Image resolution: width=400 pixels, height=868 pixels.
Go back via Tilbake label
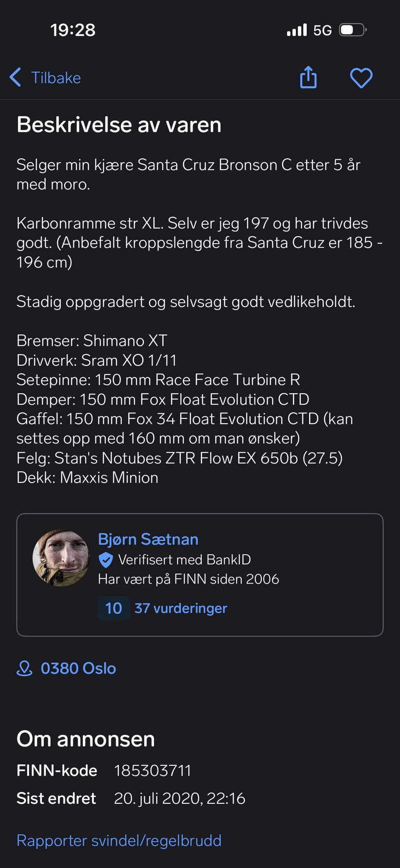click(56, 78)
